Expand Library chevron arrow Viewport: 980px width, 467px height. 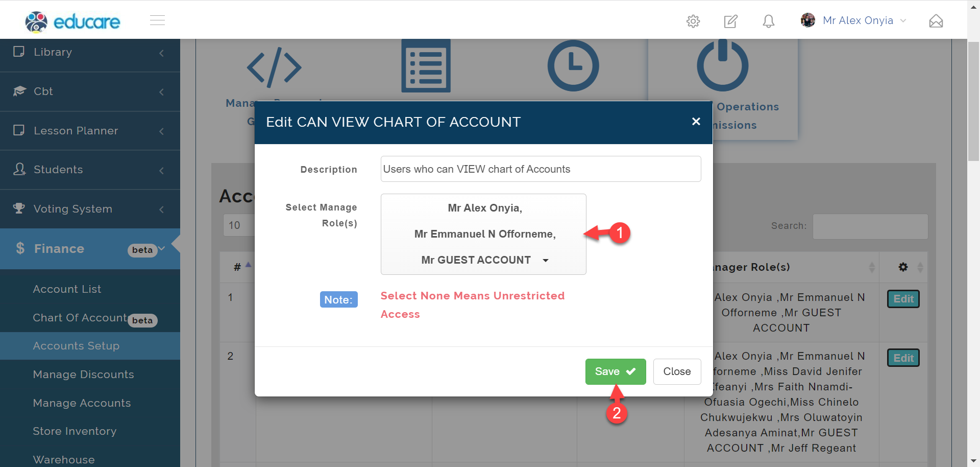point(161,53)
